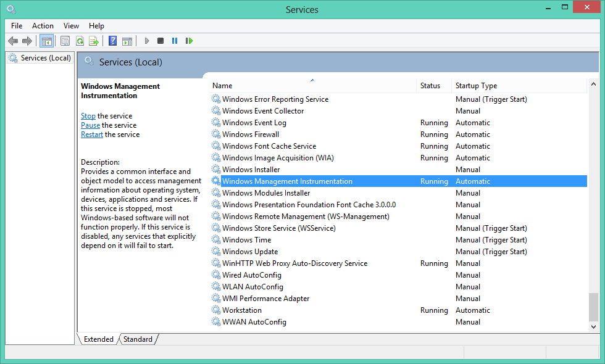Open Properties from the toolbar icon
This screenshot has width=605, height=364.
[x=65, y=41]
